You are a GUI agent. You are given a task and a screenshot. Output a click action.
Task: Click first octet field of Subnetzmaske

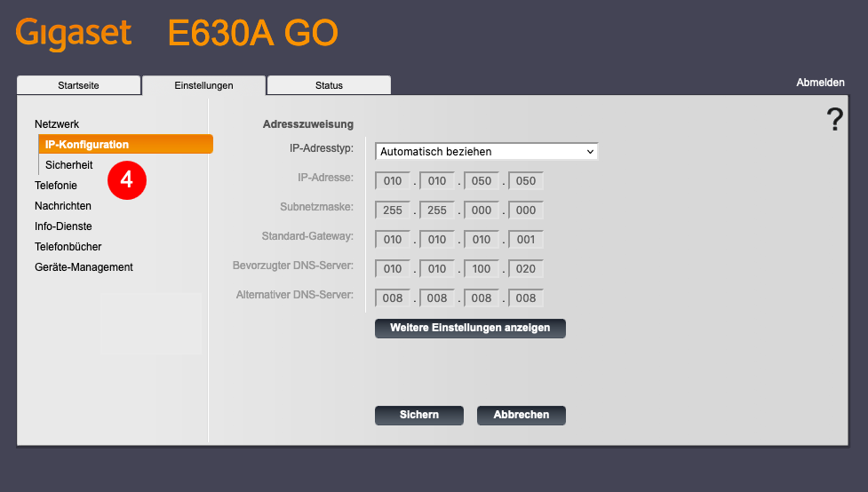click(x=393, y=210)
